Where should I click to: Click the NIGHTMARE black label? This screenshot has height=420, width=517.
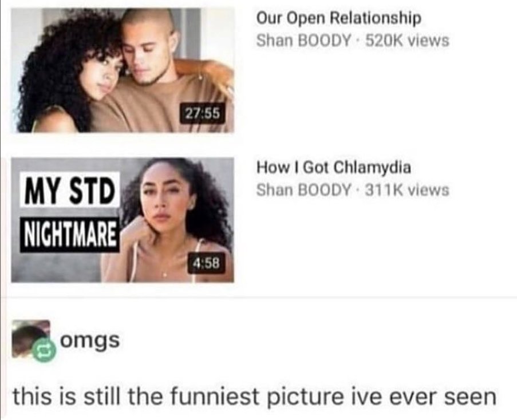70,235
